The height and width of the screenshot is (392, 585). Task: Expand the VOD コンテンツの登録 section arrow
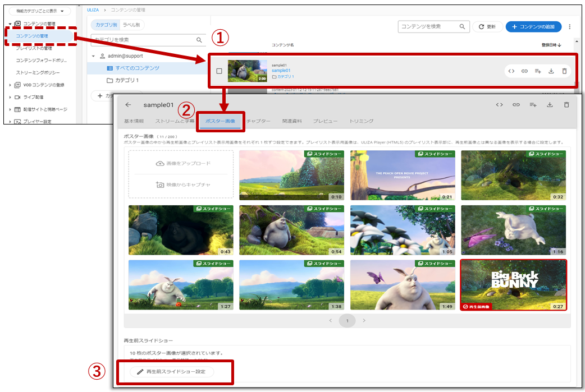click(10, 85)
